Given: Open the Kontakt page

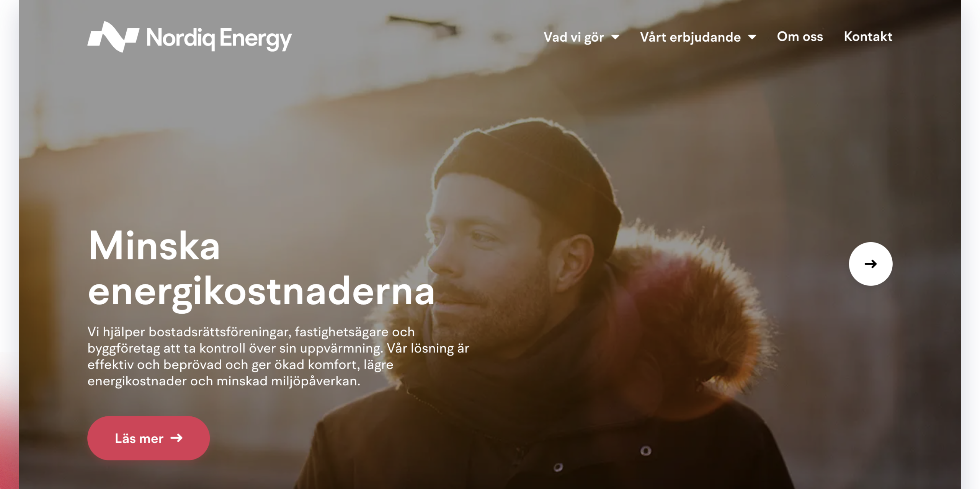Looking at the screenshot, I should click(x=868, y=37).
